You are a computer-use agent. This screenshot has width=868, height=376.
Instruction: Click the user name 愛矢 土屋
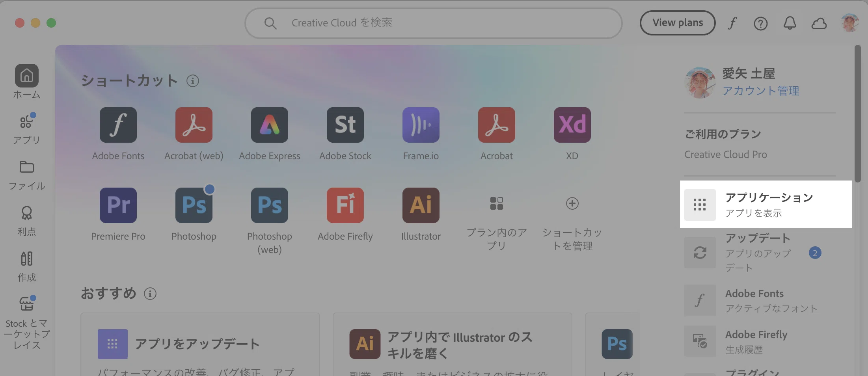(x=748, y=73)
